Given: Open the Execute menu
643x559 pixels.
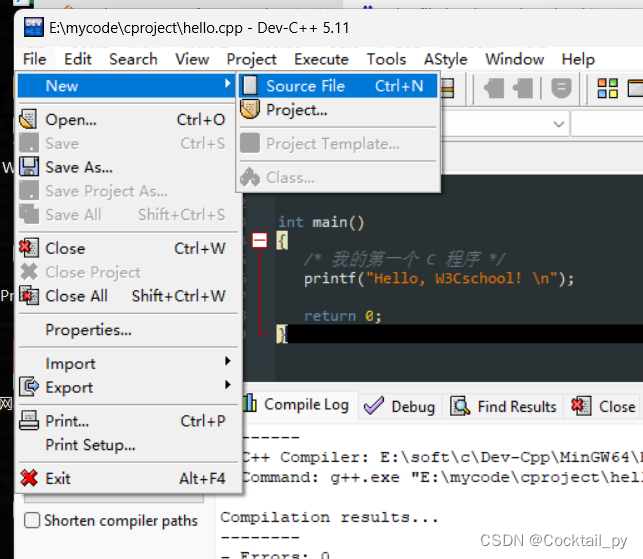Looking at the screenshot, I should click(x=321, y=59).
